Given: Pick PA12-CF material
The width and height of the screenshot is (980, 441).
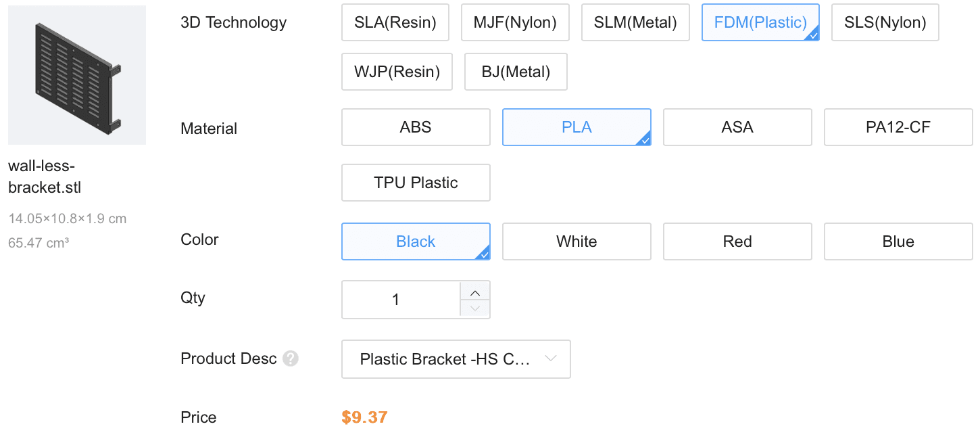Looking at the screenshot, I should [898, 127].
